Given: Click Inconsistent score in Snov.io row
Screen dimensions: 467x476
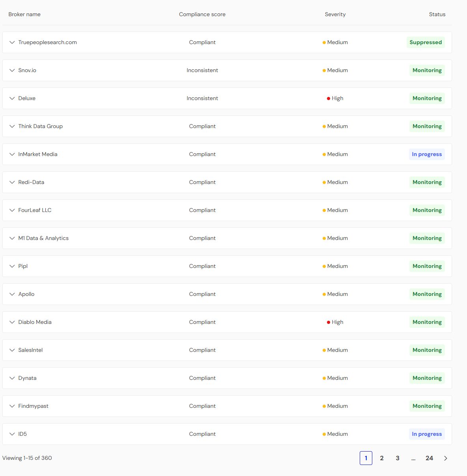Looking at the screenshot, I should [202, 70].
